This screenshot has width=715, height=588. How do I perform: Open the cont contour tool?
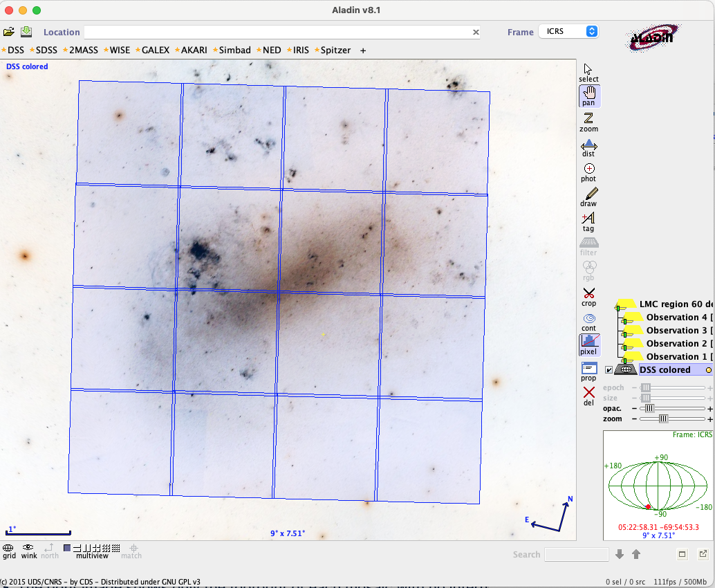[588, 322]
